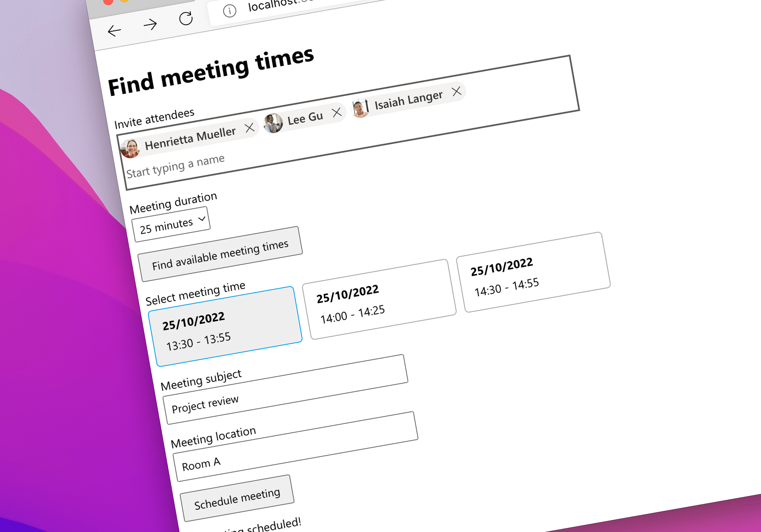Click the 'Meeting location' label
Image resolution: width=761 pixels, height=532 pixels.
(213, 437)
